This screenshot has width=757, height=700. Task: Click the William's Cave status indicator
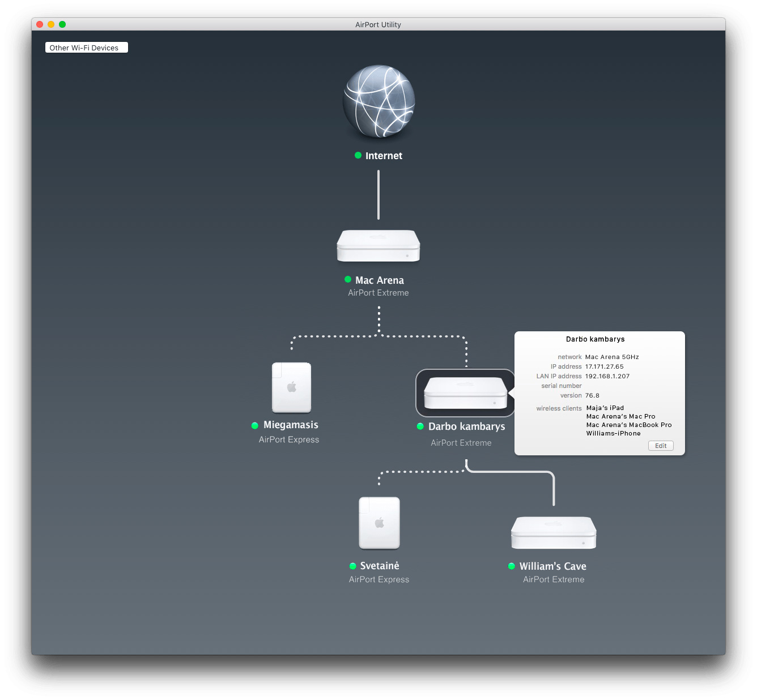[512, 566]
